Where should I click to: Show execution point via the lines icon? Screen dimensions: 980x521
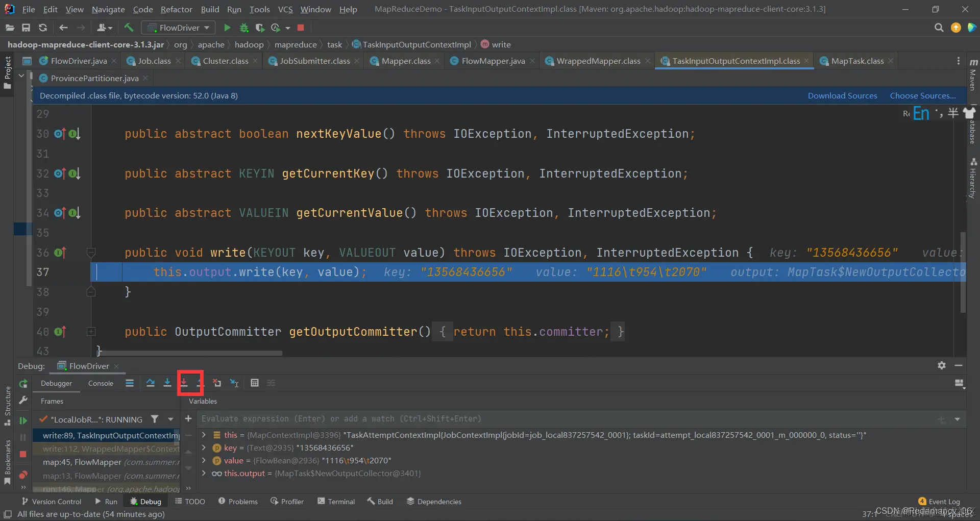click(130, 383)
